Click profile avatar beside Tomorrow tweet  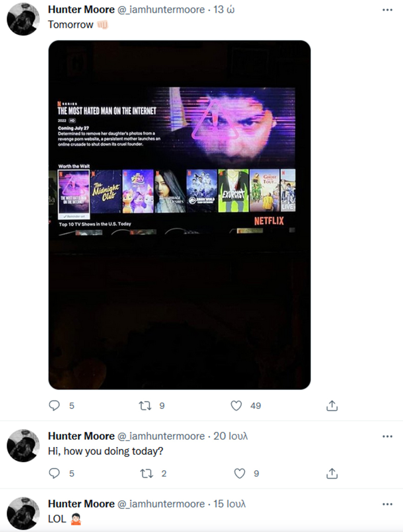coord(23,19)
